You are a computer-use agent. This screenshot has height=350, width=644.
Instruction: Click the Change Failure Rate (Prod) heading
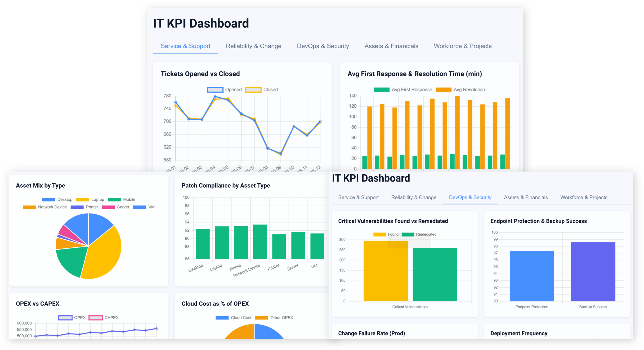(x=371, y=333)
